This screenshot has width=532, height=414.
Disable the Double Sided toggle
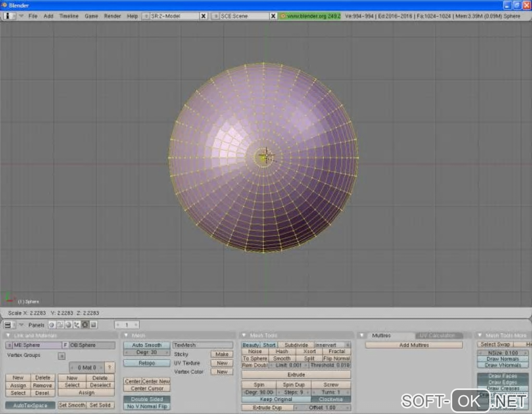pyautogui.click(x=147, y=399)
